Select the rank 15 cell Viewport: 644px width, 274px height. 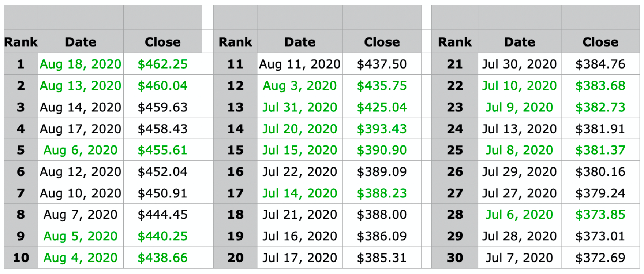click(x=235, y=150)
